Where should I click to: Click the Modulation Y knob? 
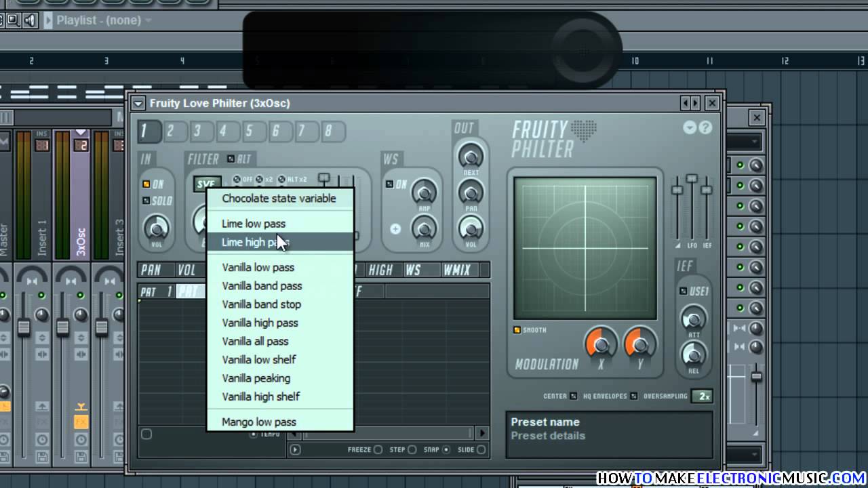[640, 344]
